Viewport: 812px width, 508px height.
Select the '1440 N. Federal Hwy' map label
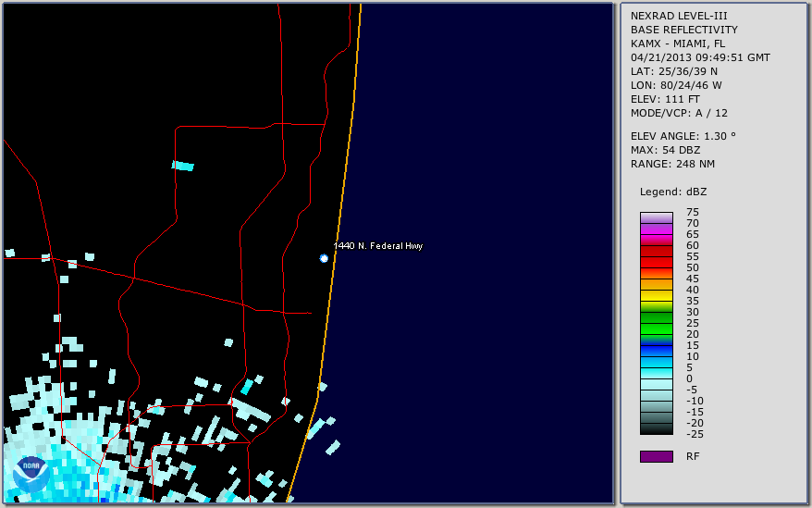(378, 246)
